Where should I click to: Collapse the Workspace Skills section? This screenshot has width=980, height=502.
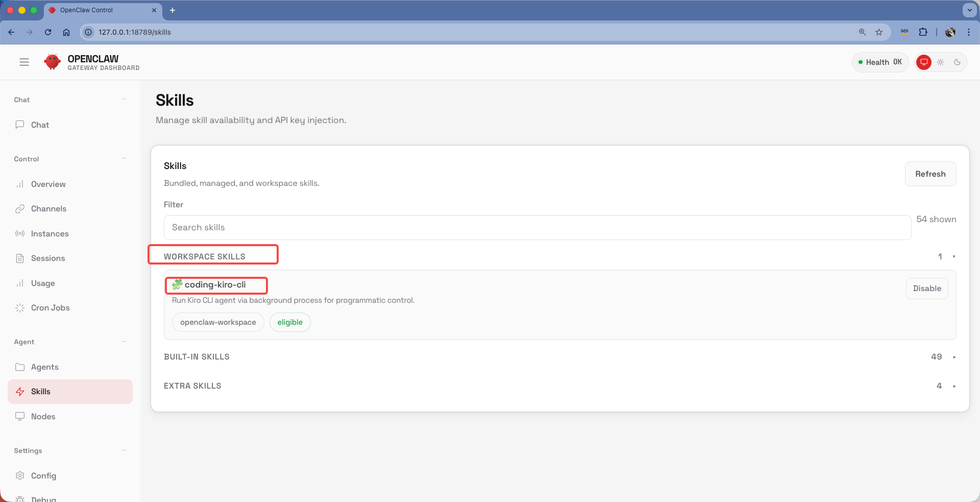pyautogui.click(x=953, y=257)
